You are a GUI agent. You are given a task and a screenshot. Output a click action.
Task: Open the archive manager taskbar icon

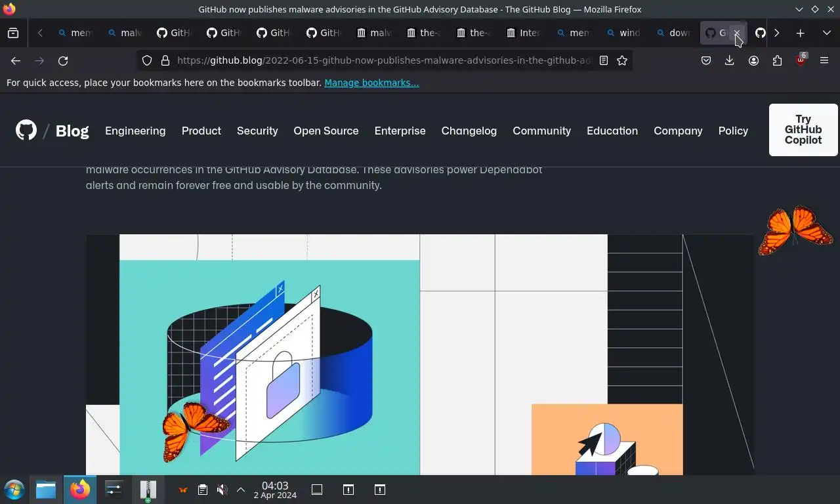click(x=148, y=490)
